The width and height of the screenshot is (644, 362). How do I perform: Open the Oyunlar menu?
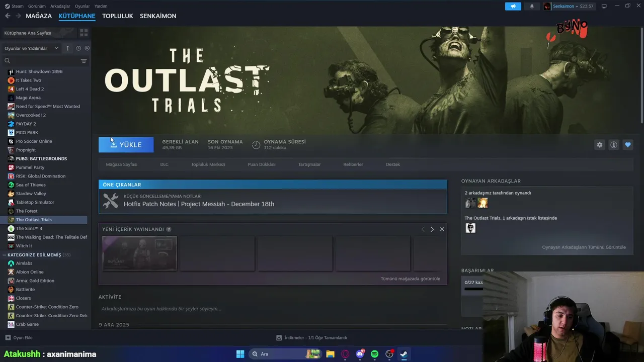(82, 6)
